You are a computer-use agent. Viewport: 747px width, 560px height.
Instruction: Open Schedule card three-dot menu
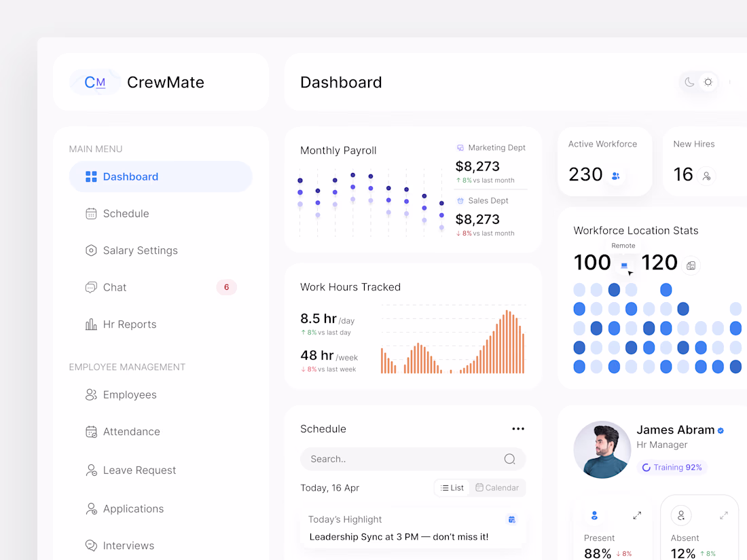518,429
